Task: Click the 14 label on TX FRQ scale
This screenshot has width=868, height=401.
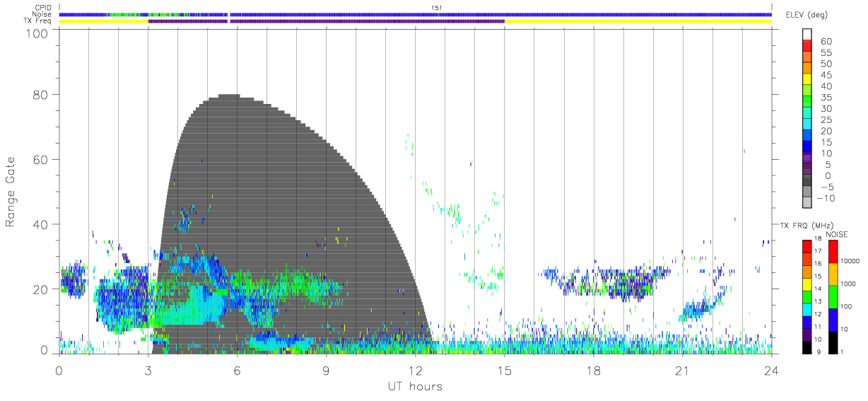Action: click(x=817, y=289)
